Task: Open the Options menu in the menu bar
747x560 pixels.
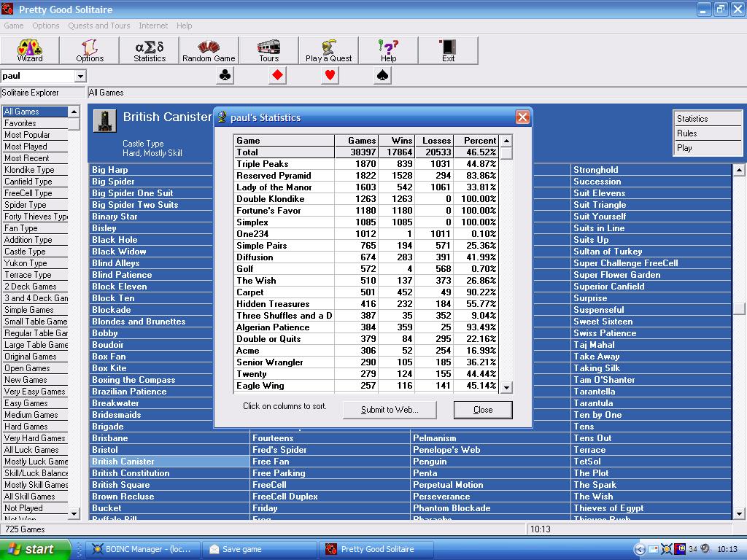Action: point(46,26)
